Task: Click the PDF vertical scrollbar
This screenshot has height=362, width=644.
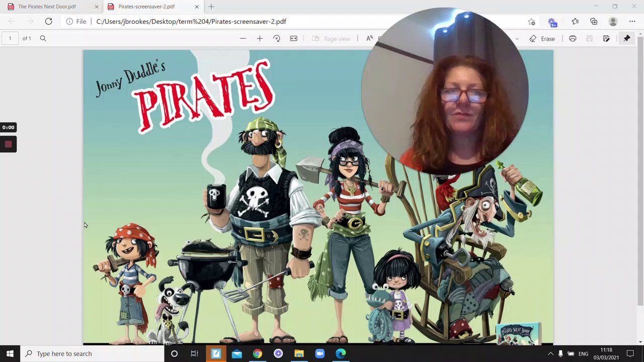Action: (x=640, y=171)
